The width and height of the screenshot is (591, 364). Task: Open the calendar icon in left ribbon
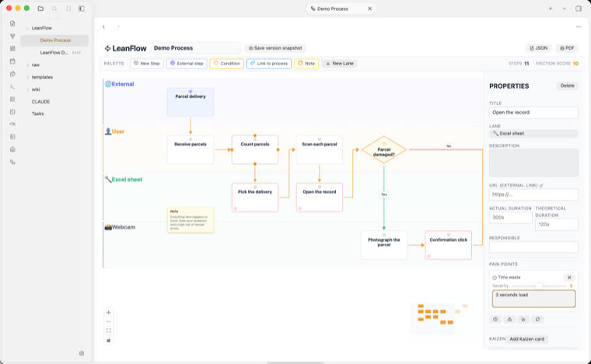(12, 61)
